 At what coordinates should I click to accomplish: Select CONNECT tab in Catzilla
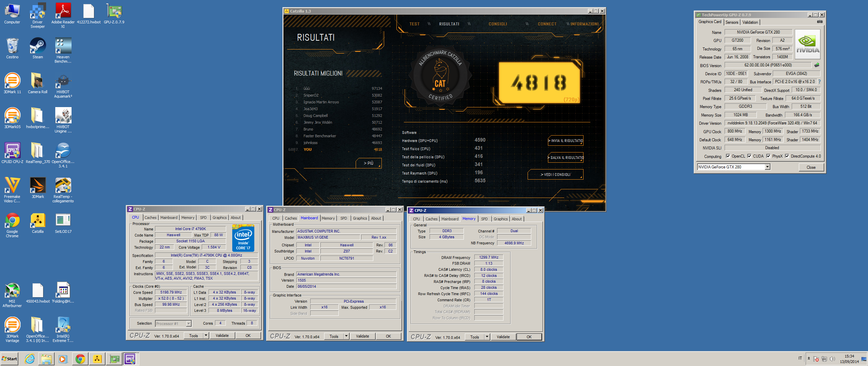tap(547, 24)
